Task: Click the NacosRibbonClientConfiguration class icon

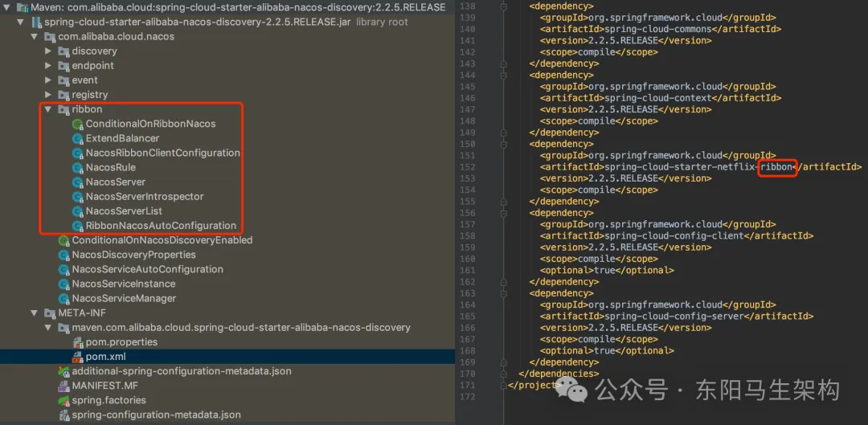Action: coord(77,153)
